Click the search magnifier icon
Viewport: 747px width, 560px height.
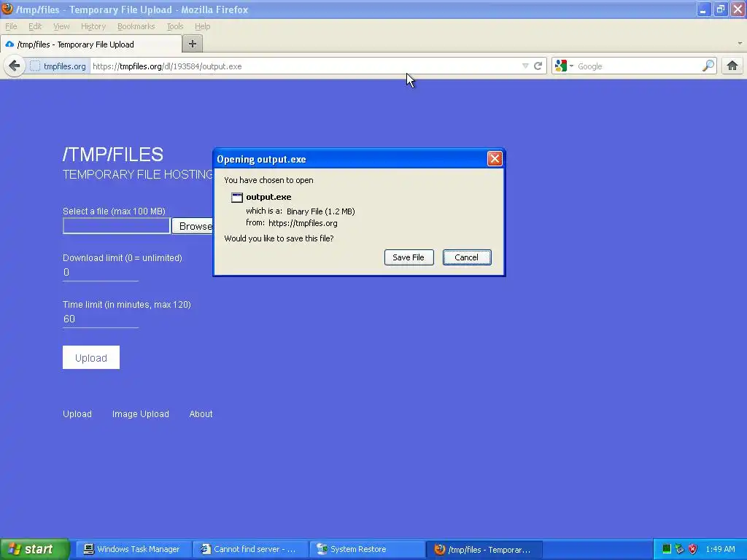(708, 66)
